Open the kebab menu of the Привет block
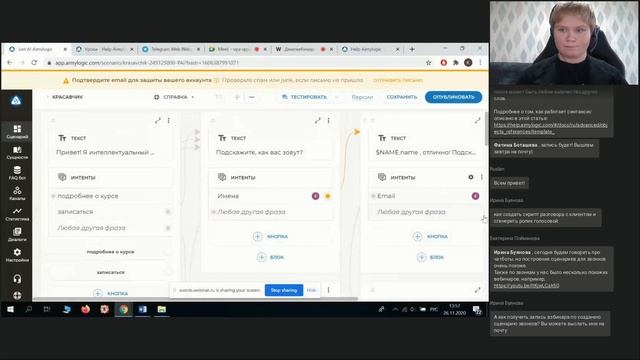640x360 pixels. click(169, 120)
